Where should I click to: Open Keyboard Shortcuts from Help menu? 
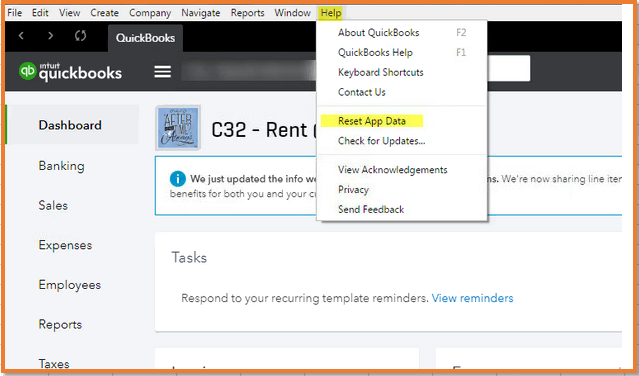click(x=402, y=73)
